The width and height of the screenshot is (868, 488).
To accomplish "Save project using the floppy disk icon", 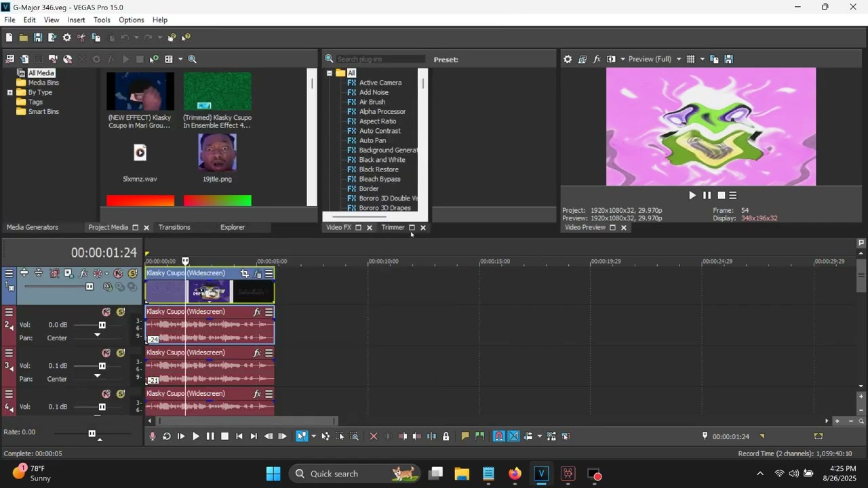I will click(x=37, y=38).
